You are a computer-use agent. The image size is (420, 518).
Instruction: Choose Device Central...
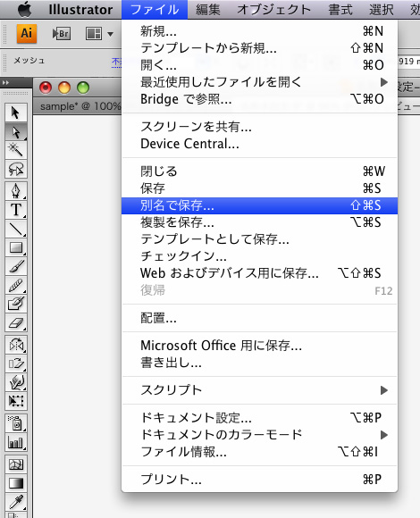coord(259,144)
